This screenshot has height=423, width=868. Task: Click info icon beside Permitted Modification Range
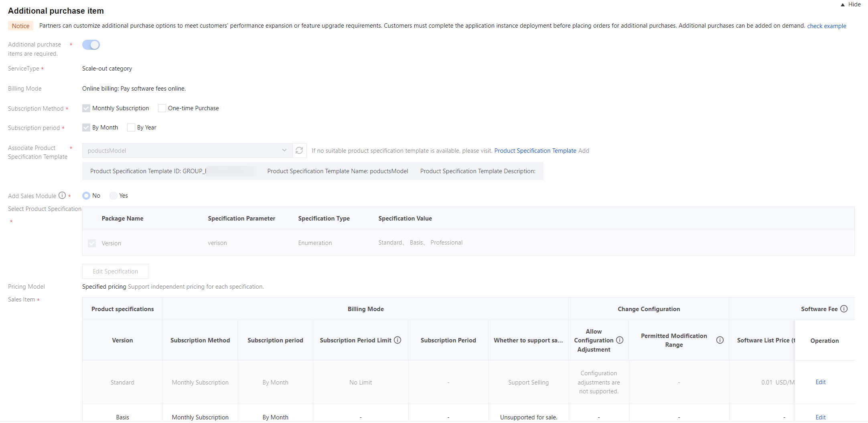coord(720,340)
